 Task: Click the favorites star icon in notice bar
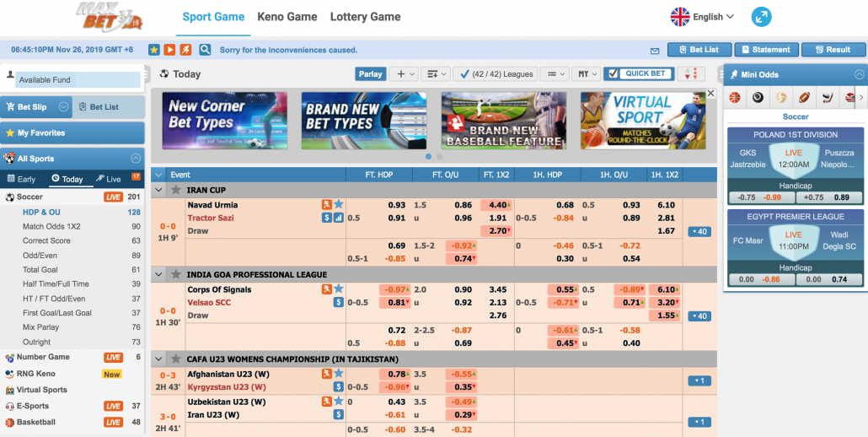click(x=154, y=50)
